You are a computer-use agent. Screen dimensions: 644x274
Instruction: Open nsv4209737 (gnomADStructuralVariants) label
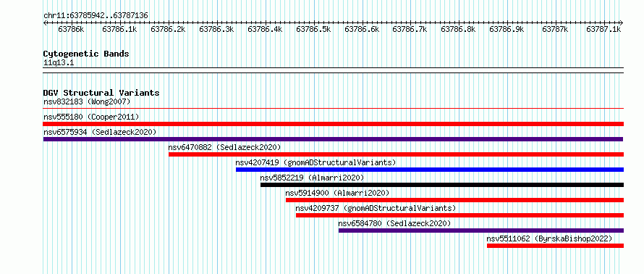pyautogui.click(x=376, y=208)
